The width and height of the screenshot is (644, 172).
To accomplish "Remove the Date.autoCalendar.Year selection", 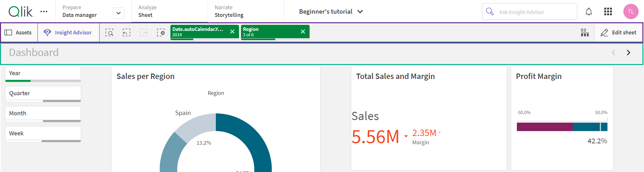I will pyautogui.click(x=232, y=32).
